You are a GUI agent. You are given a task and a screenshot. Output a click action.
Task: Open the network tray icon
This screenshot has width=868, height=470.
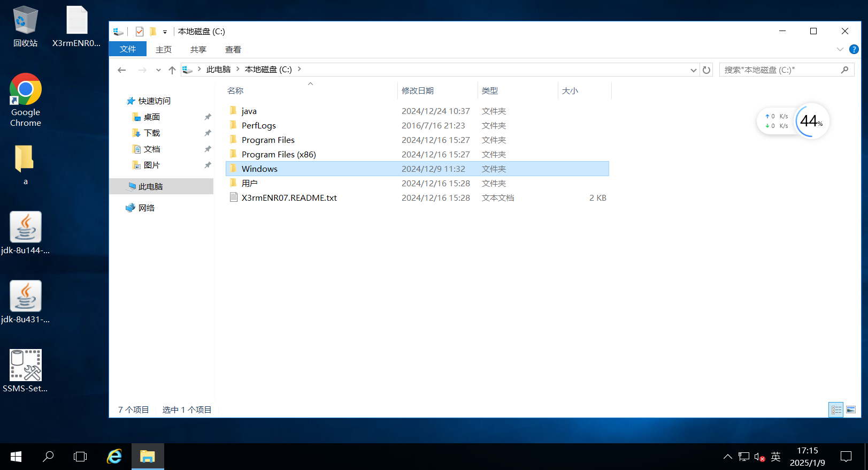(744, 457)
